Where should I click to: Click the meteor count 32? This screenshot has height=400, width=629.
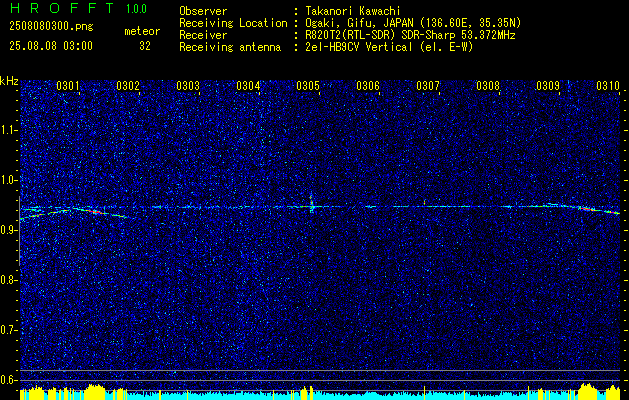pyautogui.click(x=145, y=46)
